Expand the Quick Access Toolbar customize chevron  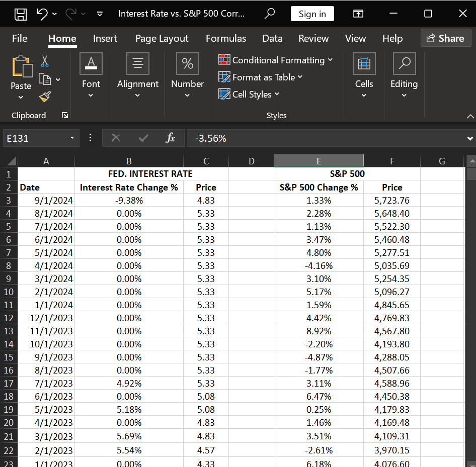point(99,14)
